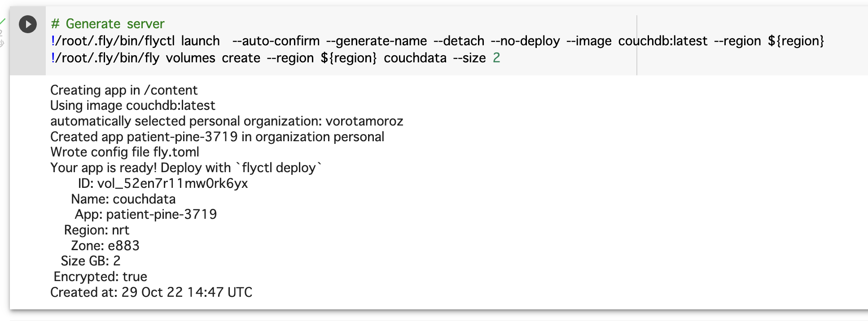Click the '--auto-confirm' flag in the launch command
868x321 pixels.
click(276, 41)
